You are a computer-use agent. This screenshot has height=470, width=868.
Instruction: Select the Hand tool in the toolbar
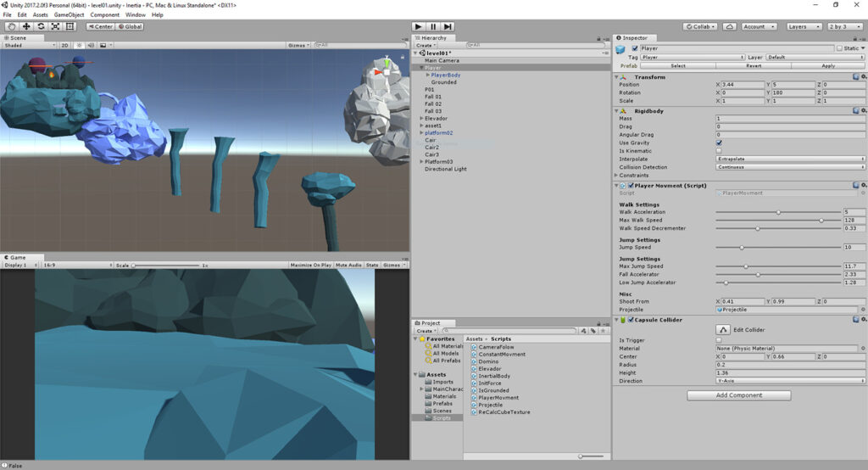(12, 26)
